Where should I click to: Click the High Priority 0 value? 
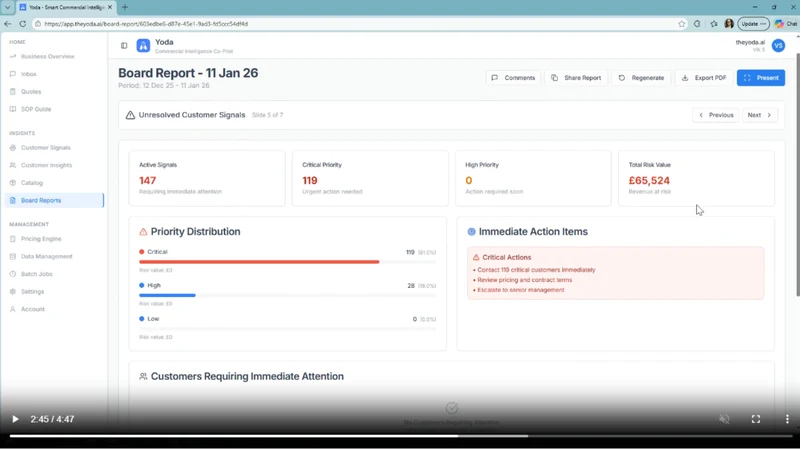click(468, 181)
